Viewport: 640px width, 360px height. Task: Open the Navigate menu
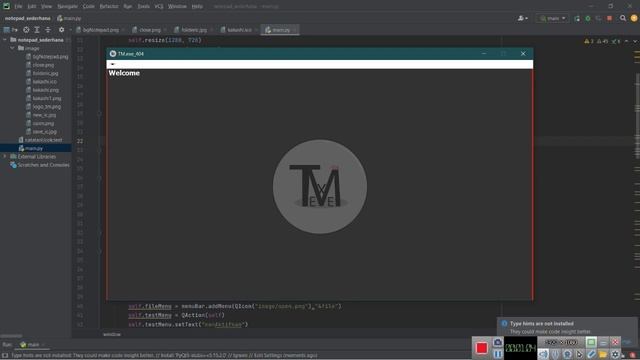[x=67, y=7]
